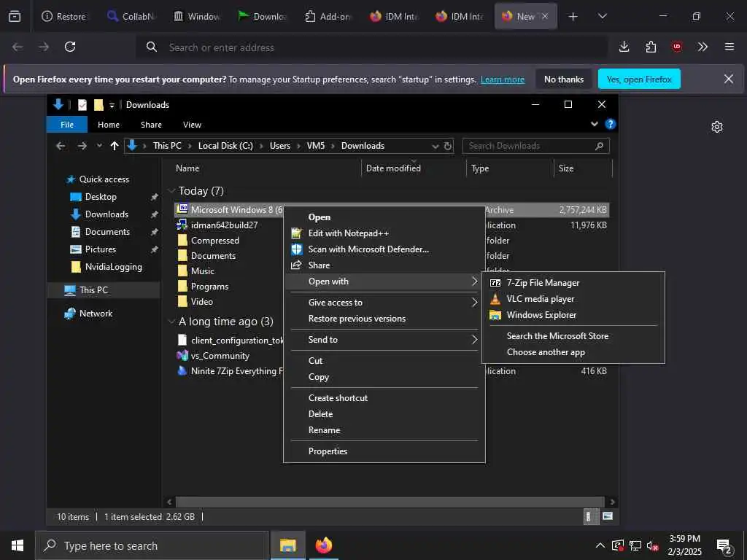
Task: Open the Windows Start menu
Action: pos(18,545)
